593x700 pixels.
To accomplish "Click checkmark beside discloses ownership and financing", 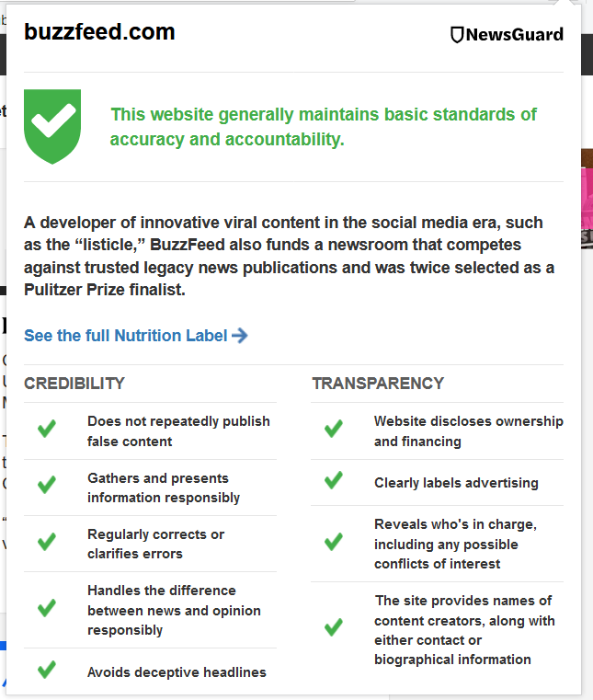I will (x=333, y=429).
